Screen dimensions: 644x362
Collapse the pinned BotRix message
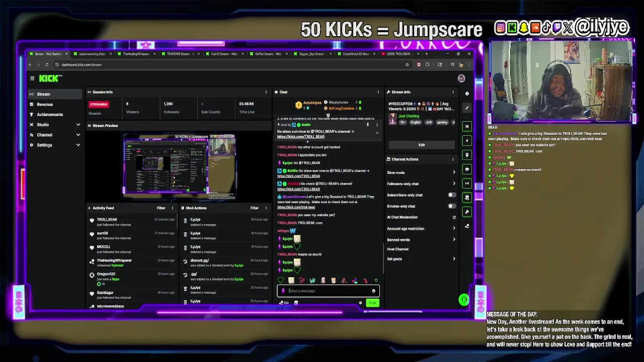377,133
